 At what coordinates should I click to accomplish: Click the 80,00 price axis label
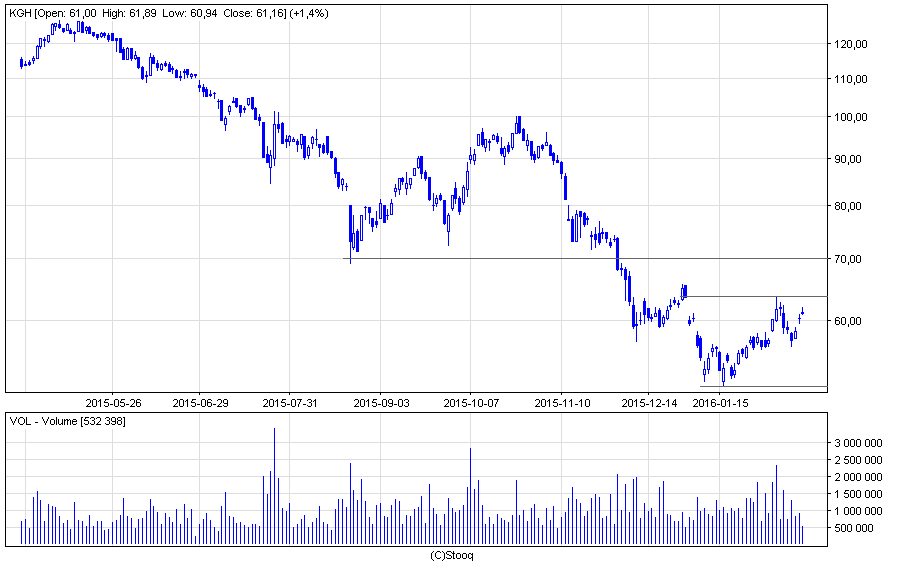point(847,206)
